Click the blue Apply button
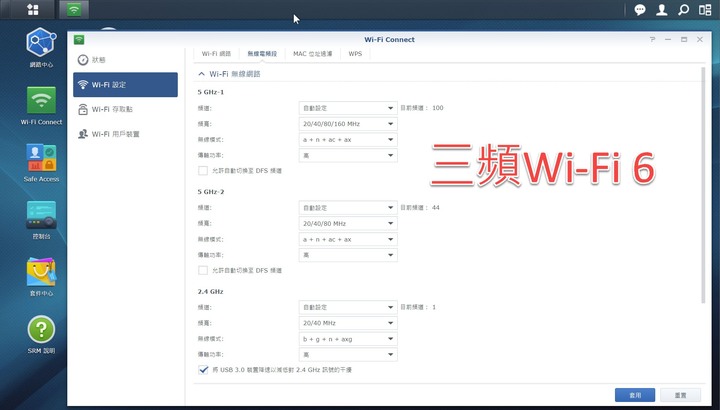The width and height of the screenshot is (720, 410). tap(635, 395)
